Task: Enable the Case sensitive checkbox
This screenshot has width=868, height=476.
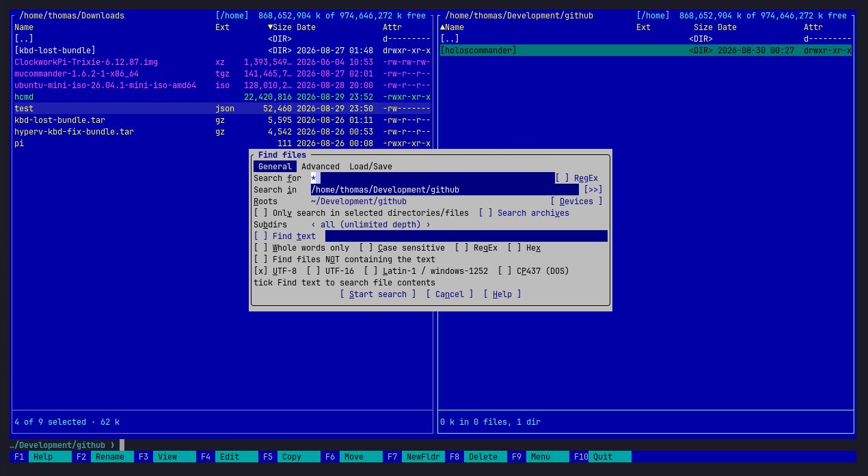Action: click(402, 248)
